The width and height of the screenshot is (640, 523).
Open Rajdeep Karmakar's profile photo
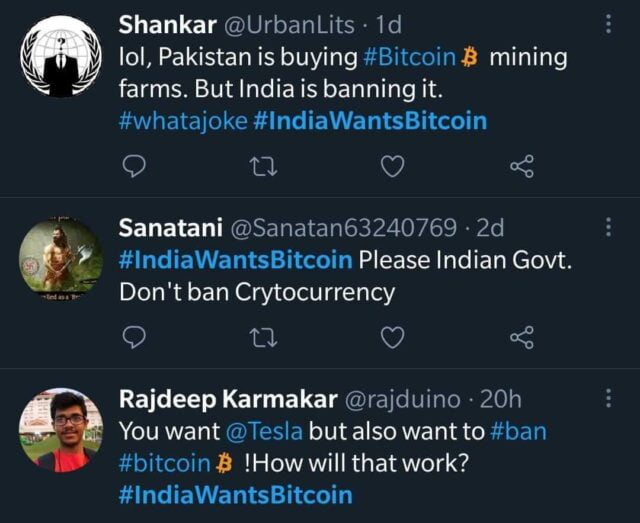pos(61,429)
